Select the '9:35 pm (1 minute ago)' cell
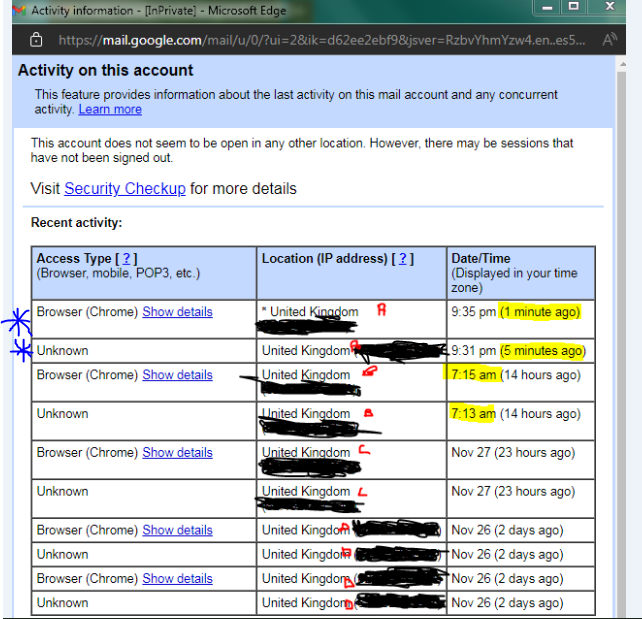 (x=521, y=319)
